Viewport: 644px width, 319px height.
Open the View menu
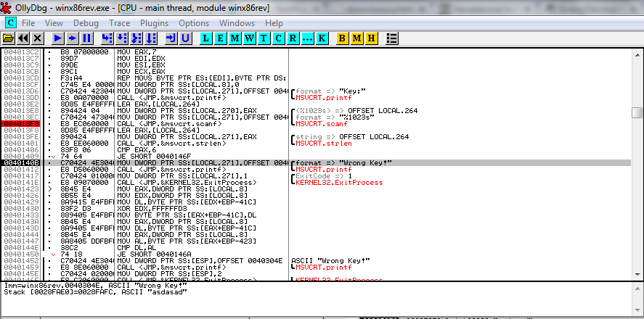tap(54, 23)
